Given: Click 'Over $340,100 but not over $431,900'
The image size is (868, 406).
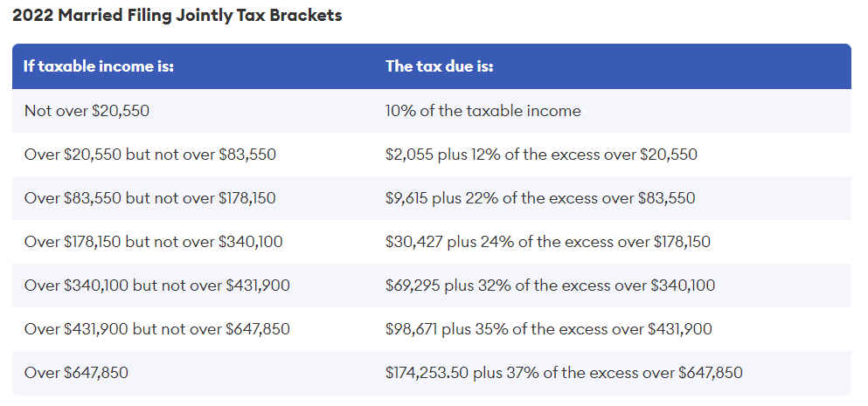Looking at the screenshot, I should click(x=156, y=286).
